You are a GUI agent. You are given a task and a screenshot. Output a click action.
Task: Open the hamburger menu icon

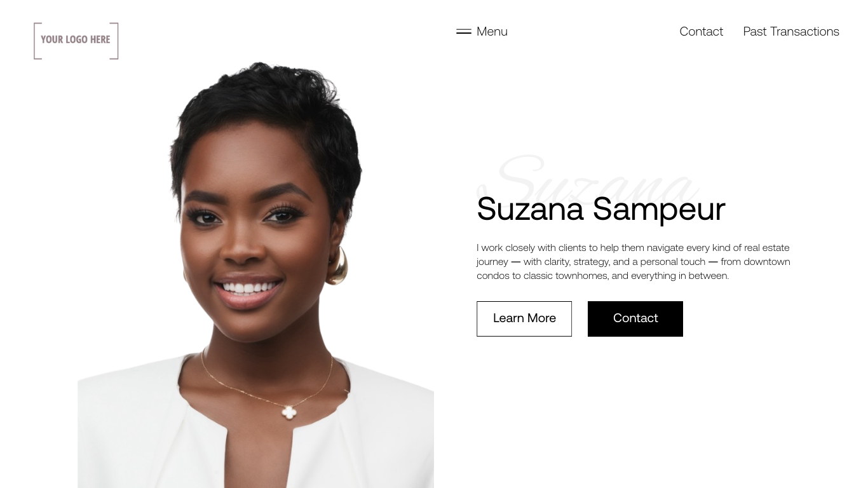464,31
